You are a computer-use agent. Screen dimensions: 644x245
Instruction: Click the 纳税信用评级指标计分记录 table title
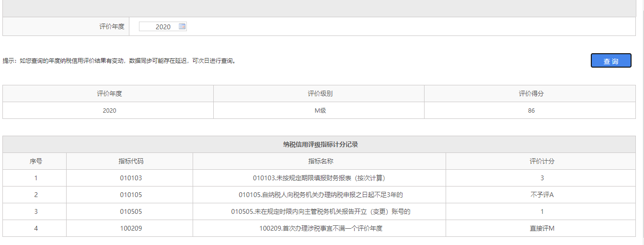[x=320, y=144]
